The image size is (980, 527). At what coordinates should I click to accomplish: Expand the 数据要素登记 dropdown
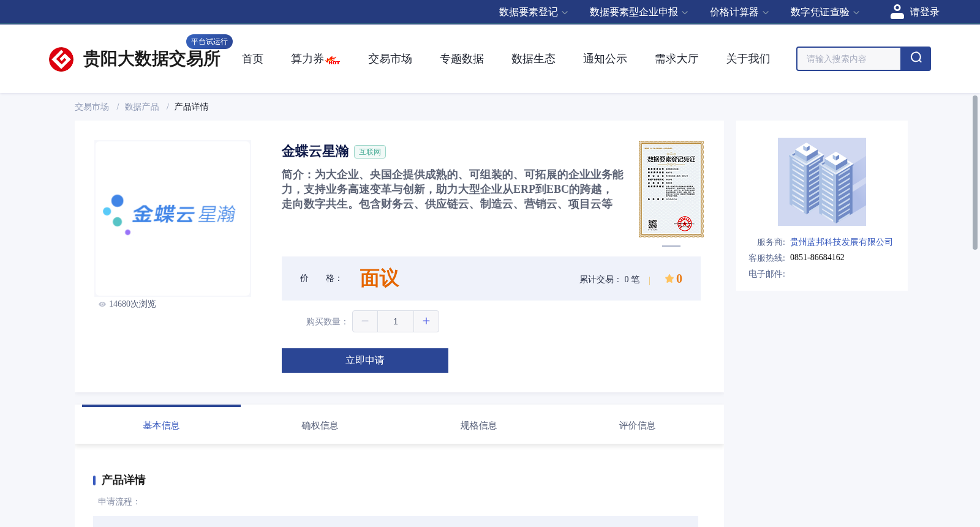click(x=533, y=12)
